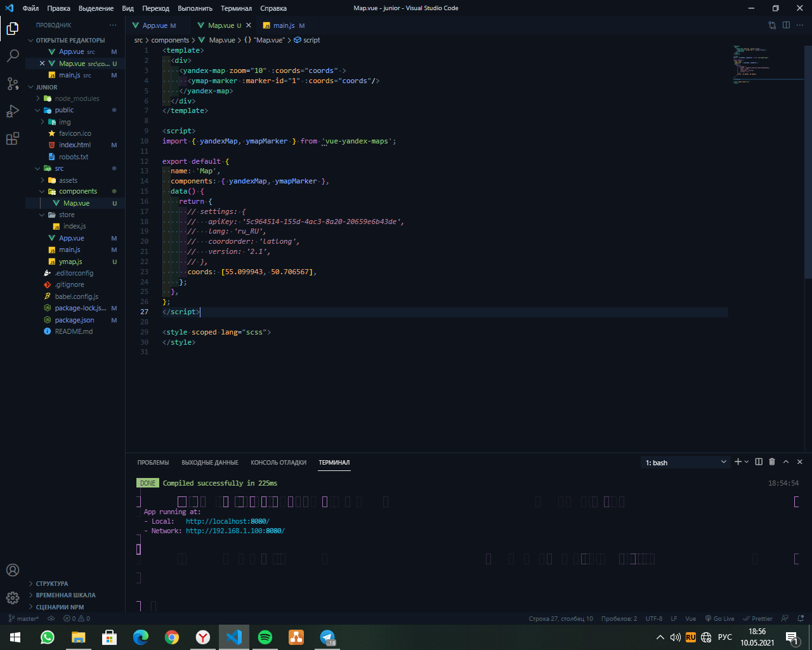Switch to the main.js editor tab
The height and width of the screenshot is (650, 812).
tap(284, 25)
